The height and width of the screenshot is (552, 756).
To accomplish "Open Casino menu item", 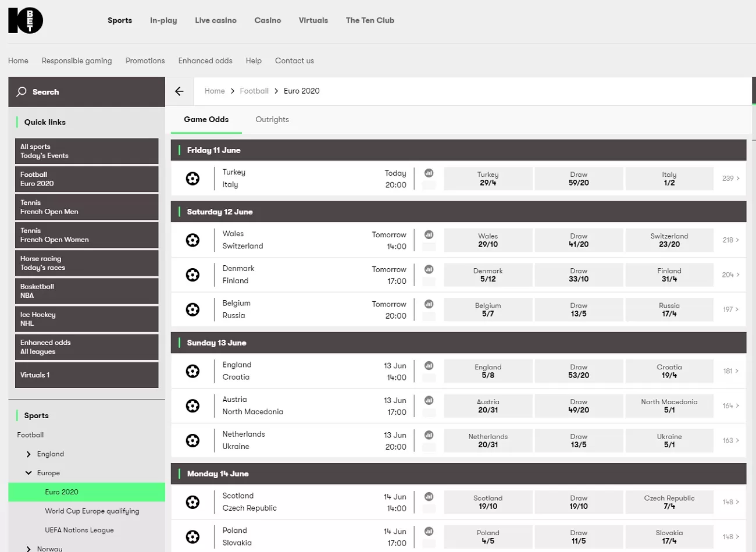I will point(268,20).
